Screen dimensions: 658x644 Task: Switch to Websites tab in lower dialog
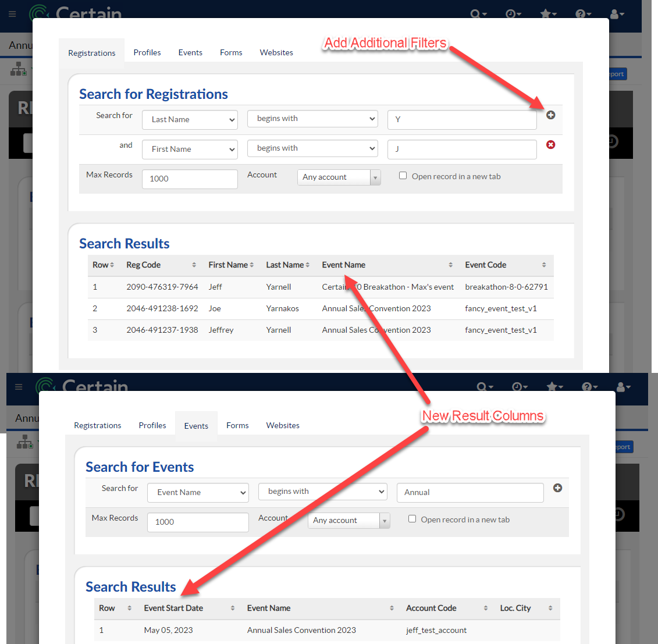click(282, 425)
